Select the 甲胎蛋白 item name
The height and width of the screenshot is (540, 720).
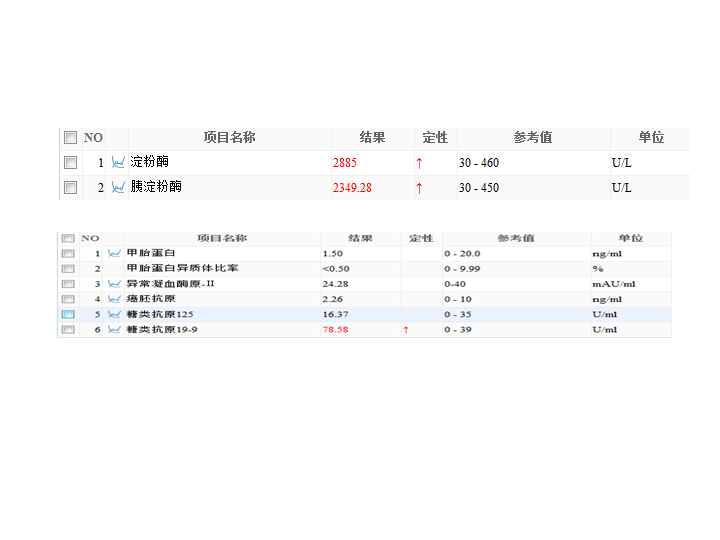pyautogui.click(x=151, y=253)
